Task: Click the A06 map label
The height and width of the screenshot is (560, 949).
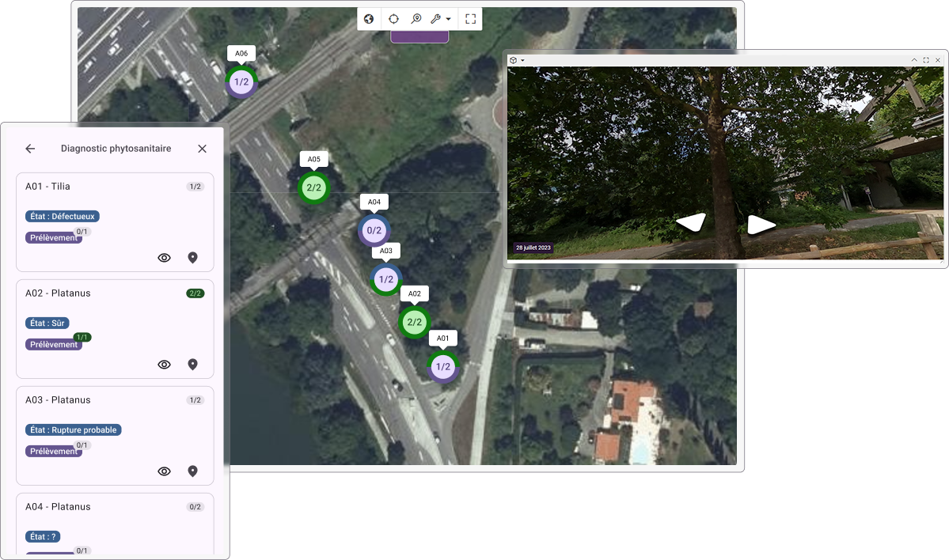Action: coord(241,53)
